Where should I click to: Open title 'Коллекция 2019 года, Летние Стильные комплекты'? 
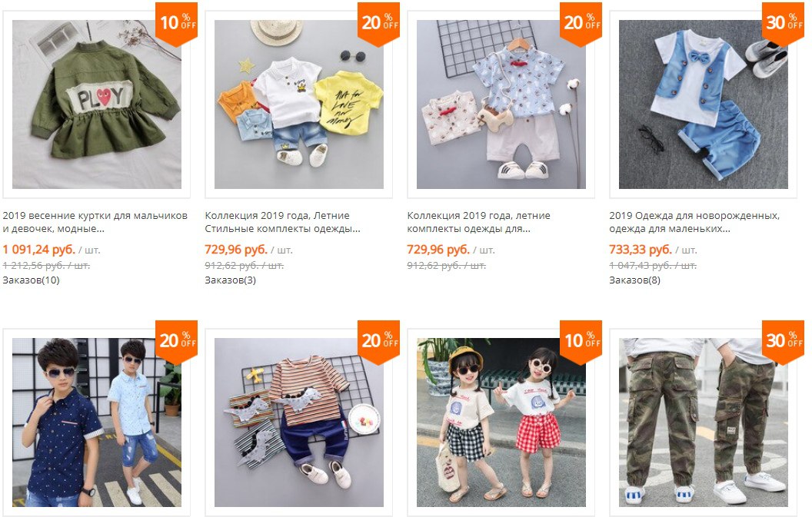(282, 222)
